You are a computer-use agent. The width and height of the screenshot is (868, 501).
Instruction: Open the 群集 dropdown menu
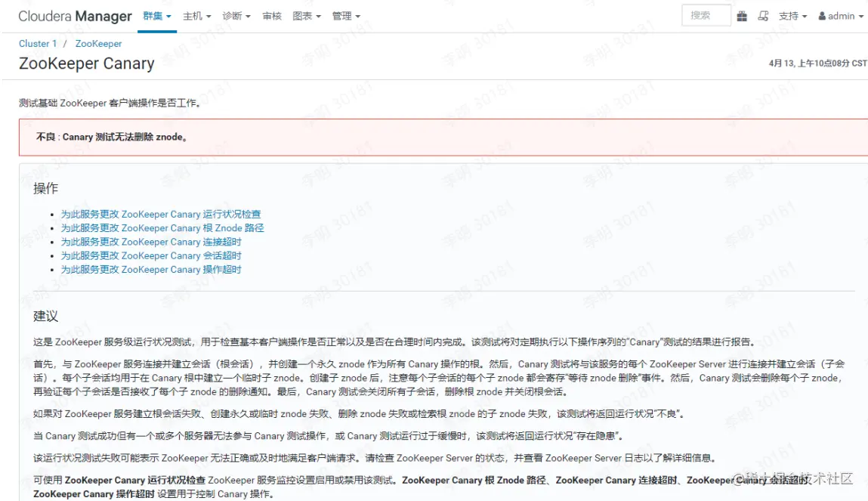[x=157, y=16]
